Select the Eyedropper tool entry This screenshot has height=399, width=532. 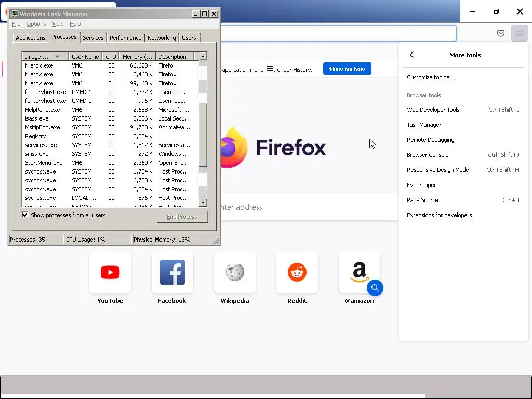click(463, 185)
